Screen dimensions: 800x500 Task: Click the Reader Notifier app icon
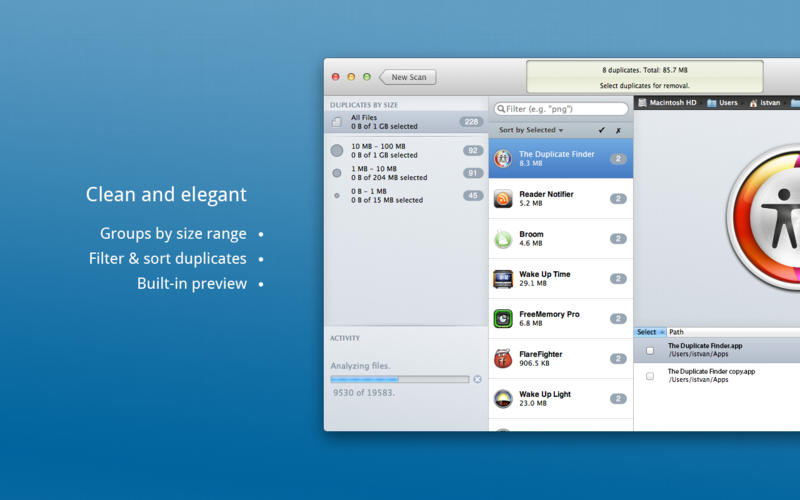tap(503, 198)
